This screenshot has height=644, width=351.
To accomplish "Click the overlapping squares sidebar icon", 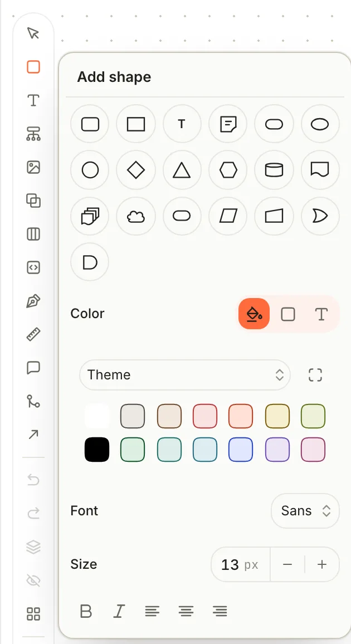I will click(33, 201).
